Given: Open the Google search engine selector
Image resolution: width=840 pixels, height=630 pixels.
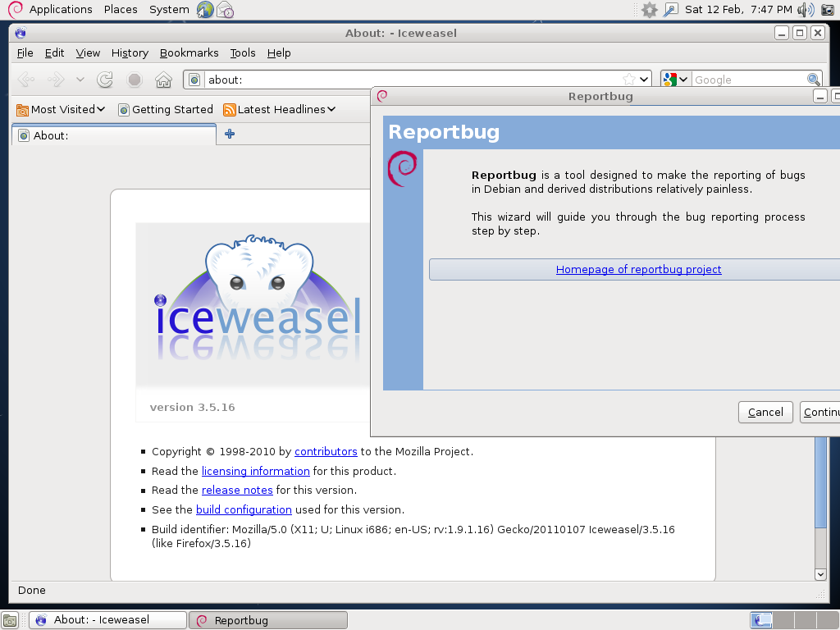Looking at the screenshot, I should 676,80.
